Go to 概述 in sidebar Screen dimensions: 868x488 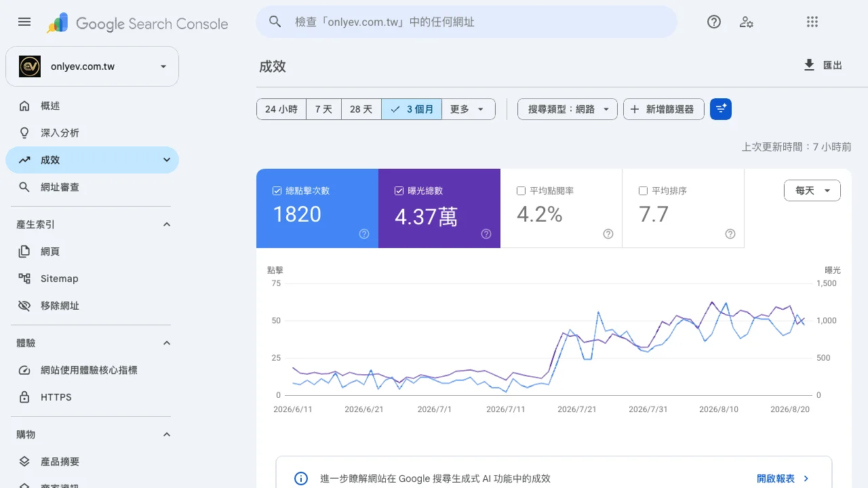pos(92,106)
